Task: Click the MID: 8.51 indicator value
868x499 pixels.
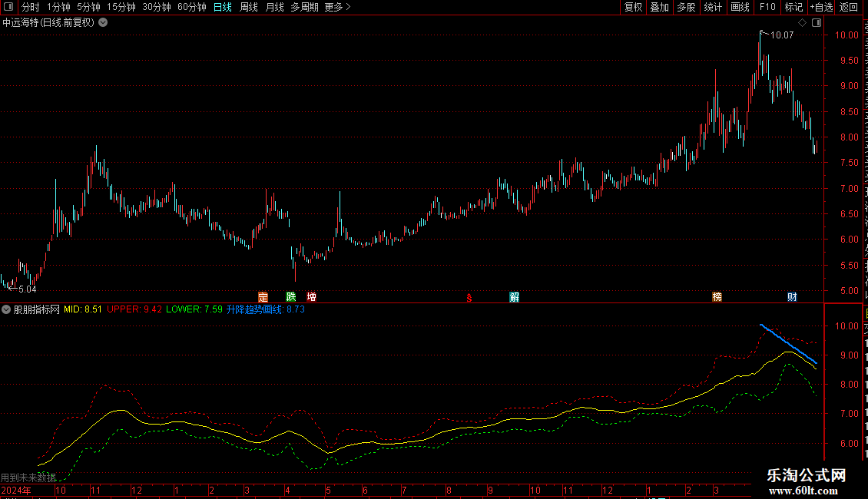Action: [83, 310]
